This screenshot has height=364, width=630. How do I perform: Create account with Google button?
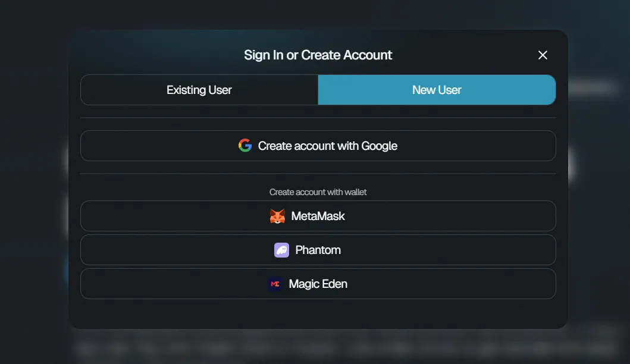click(318, 146)
